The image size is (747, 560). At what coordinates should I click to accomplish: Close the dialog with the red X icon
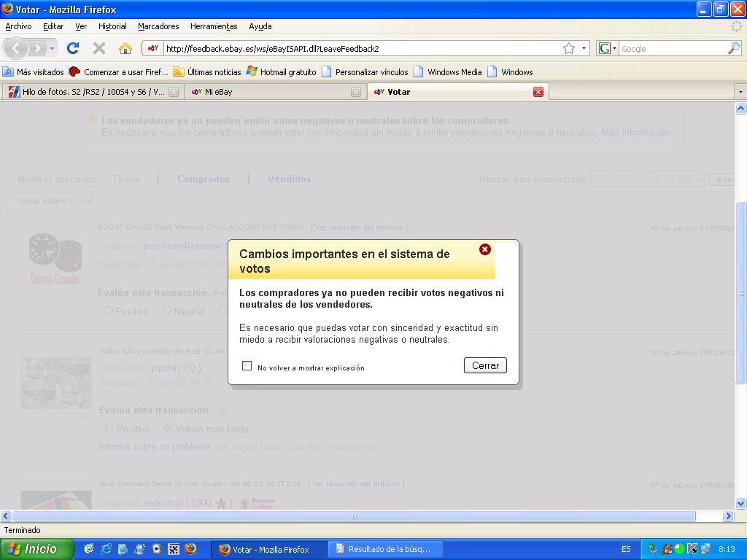[x=485, y=249]
